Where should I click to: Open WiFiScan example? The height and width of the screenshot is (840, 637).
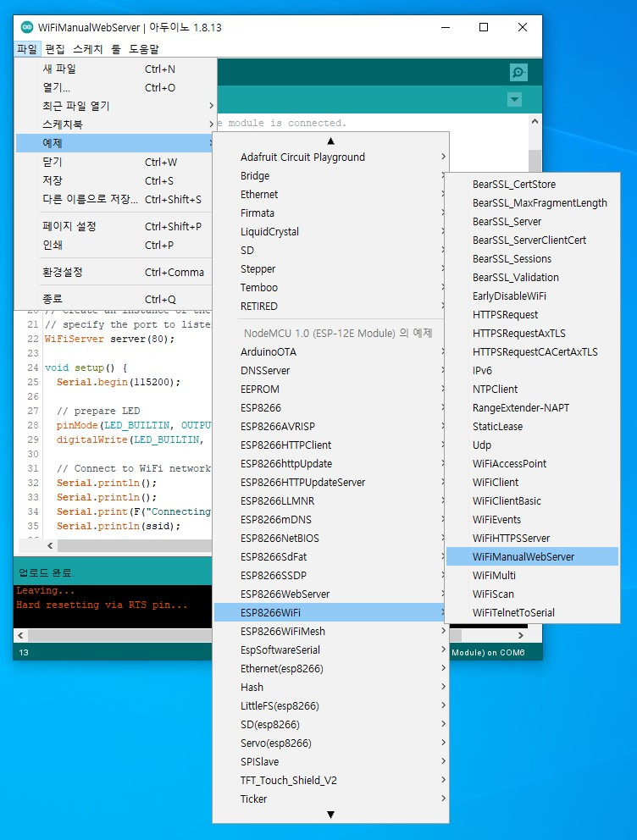532,594
